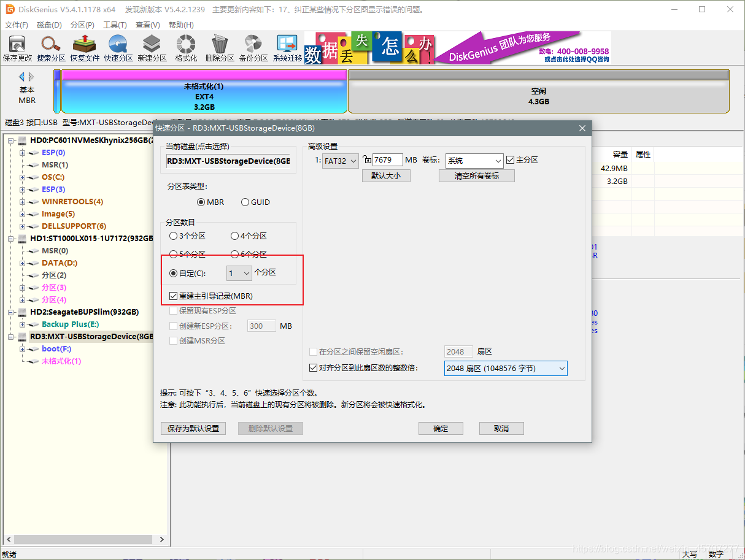745x560 pixels.
Task: Expand the boot(F:) partition node
Action: click(23, 349)
